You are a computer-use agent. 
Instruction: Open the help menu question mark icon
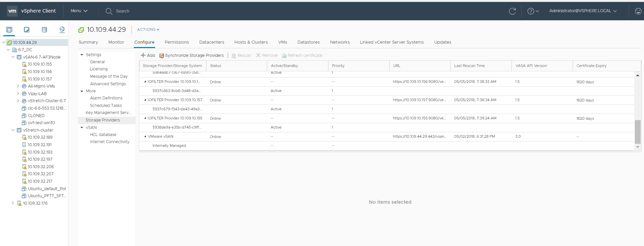pos(531,11)
